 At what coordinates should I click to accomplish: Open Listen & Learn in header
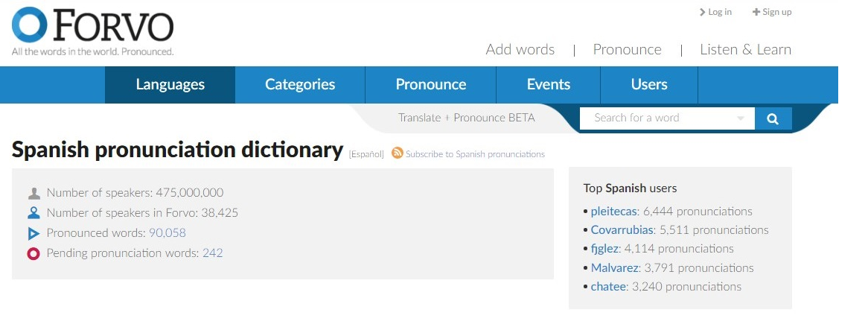click(745, 50)
